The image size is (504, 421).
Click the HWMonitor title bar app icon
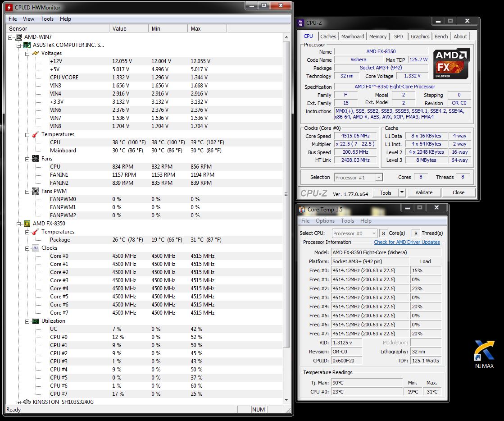point(9,7)
